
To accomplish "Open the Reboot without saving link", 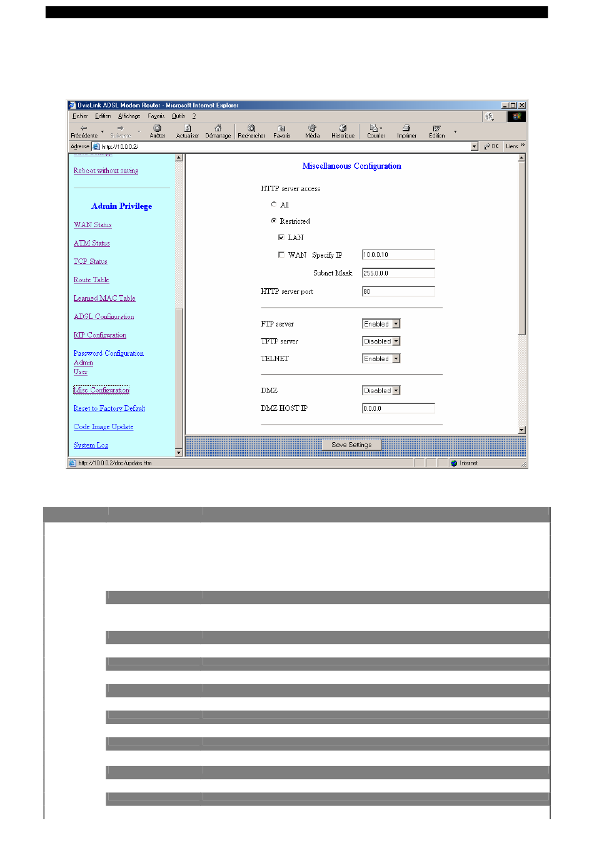I will (106, 171).
